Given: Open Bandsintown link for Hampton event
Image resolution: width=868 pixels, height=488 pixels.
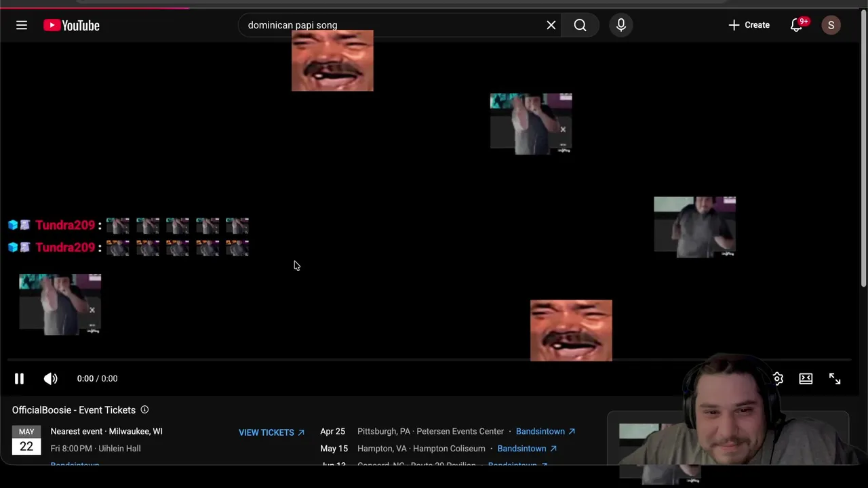Looking at the screenshot, I should (527, 449).
